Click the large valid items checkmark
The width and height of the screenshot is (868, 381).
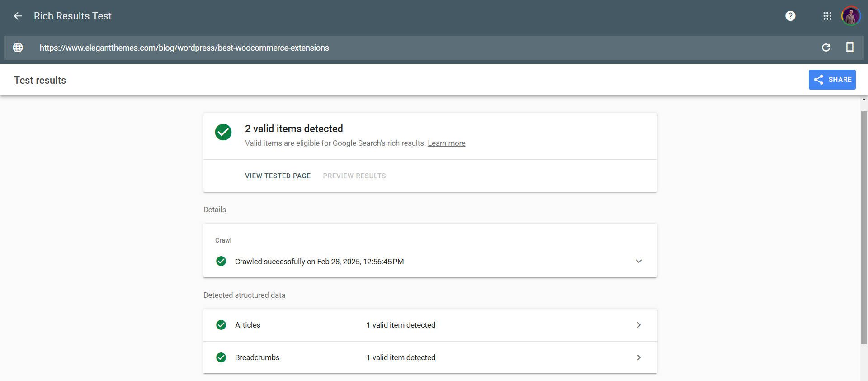[223, 132]
